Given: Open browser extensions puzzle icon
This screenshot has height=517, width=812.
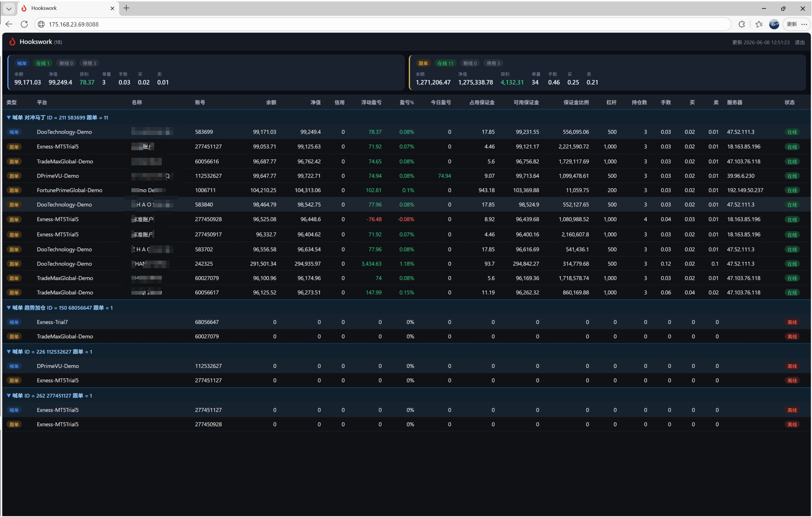Looking at the screenshot, I should [742, 24].
